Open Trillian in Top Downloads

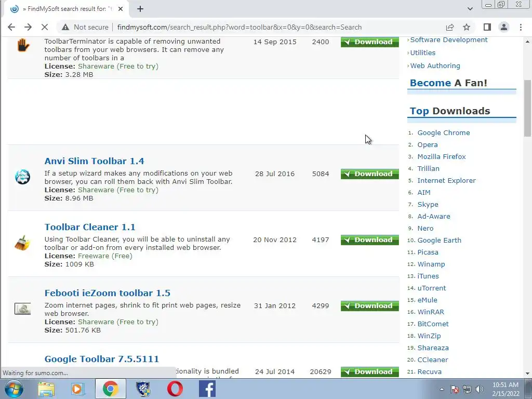pos(428,169)
